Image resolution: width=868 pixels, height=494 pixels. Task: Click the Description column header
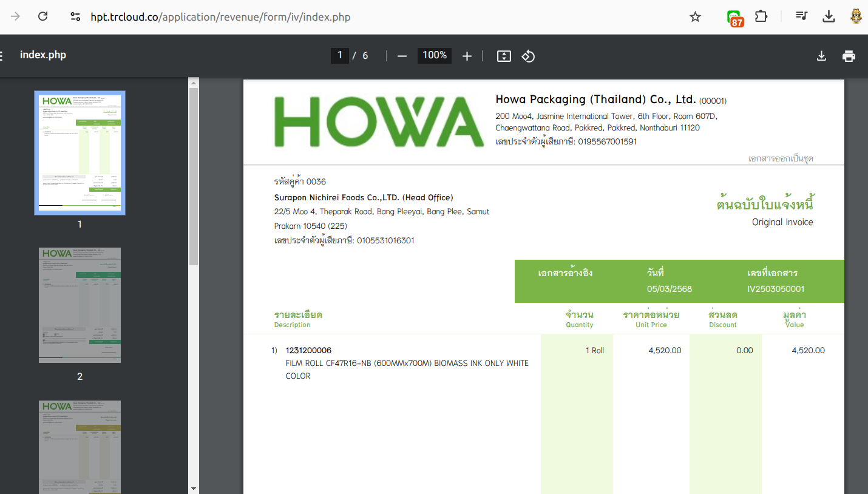(298, 319)
